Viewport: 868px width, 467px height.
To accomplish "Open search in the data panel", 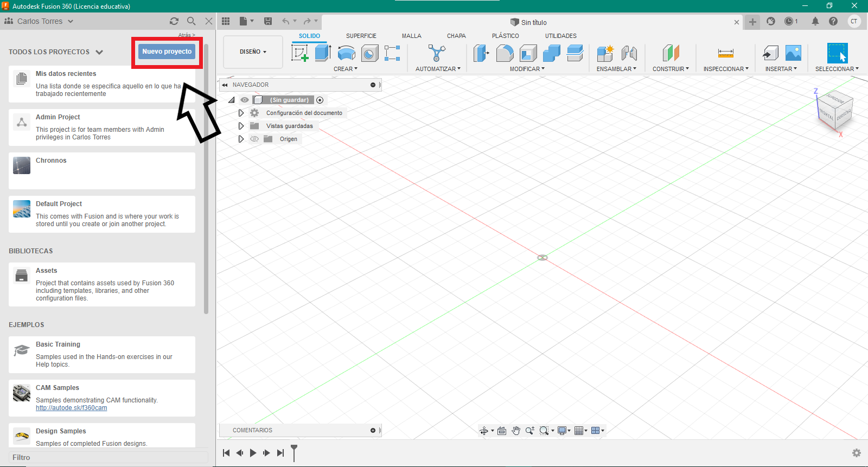I will tap(192, 21).
